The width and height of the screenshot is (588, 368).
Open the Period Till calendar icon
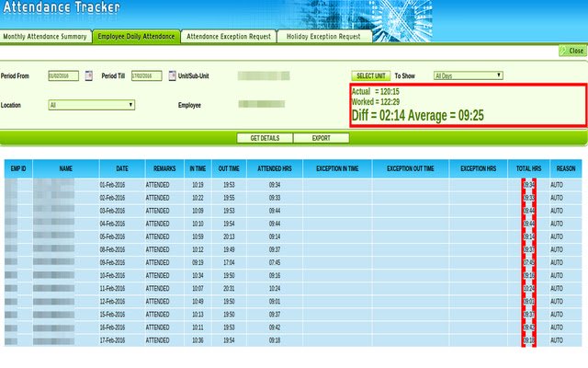pos(172,75)
